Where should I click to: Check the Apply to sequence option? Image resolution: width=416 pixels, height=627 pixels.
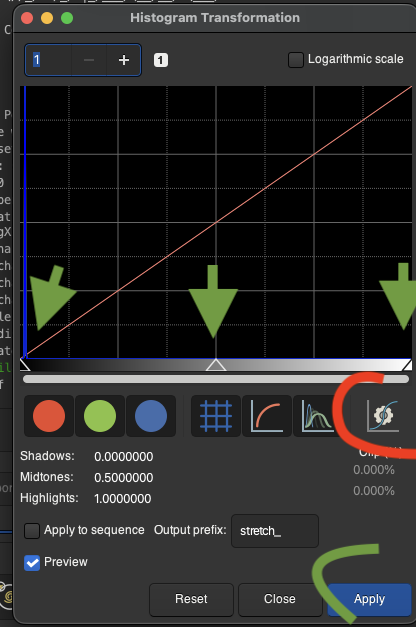32,531
